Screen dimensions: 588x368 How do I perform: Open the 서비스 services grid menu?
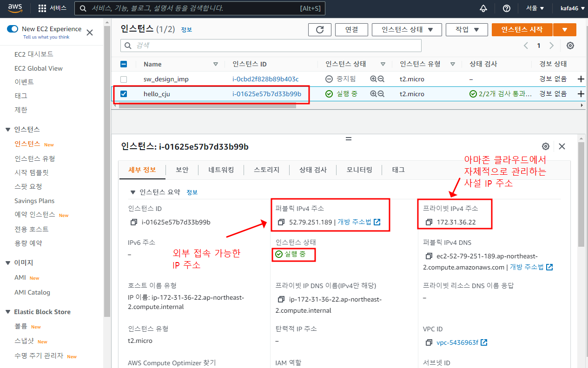(52, 8)
